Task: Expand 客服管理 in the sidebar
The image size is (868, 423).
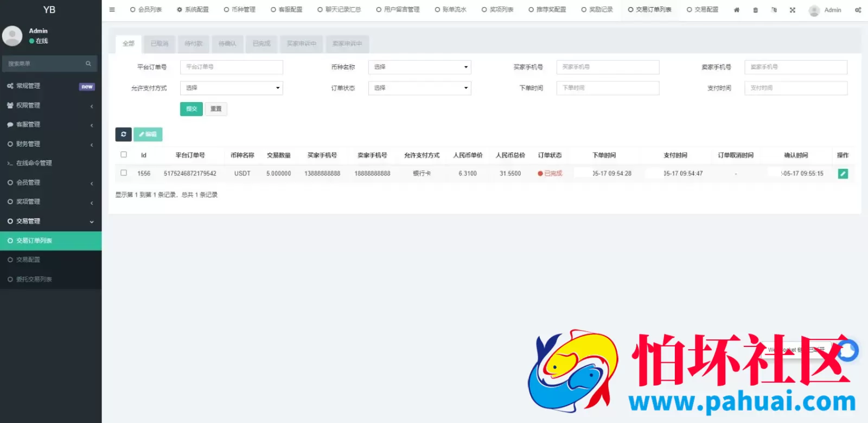Action: [51, 124]
